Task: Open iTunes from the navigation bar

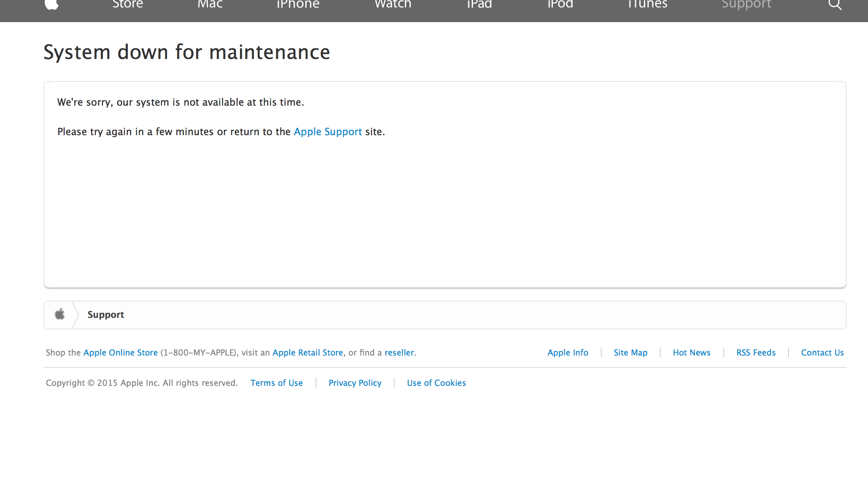Action: point(648,5)
